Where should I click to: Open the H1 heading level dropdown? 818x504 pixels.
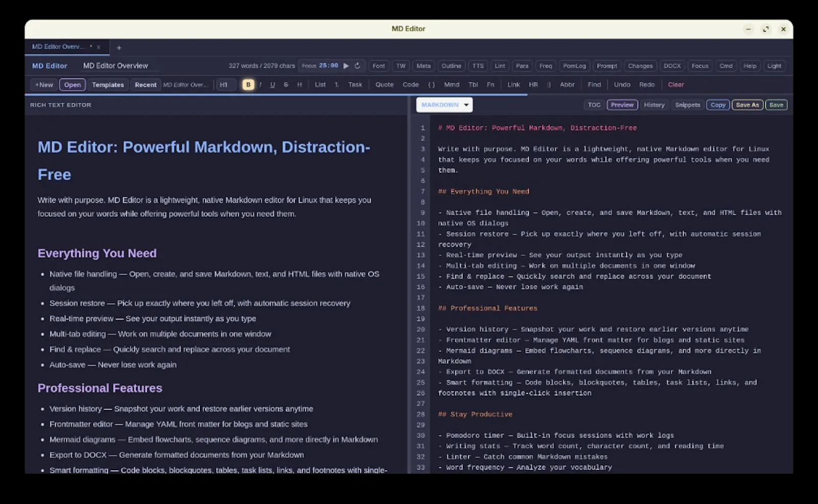[226, 85]
